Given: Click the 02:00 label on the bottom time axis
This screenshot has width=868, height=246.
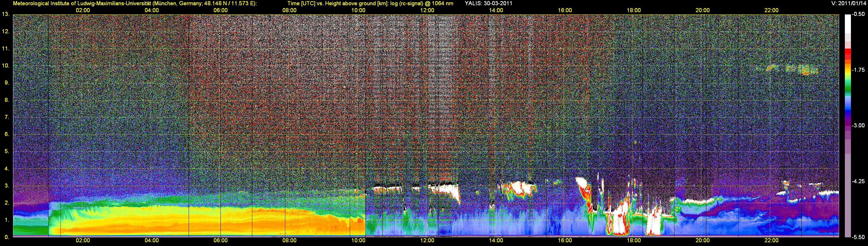Looking at the screenshot, I should point(82,241).
